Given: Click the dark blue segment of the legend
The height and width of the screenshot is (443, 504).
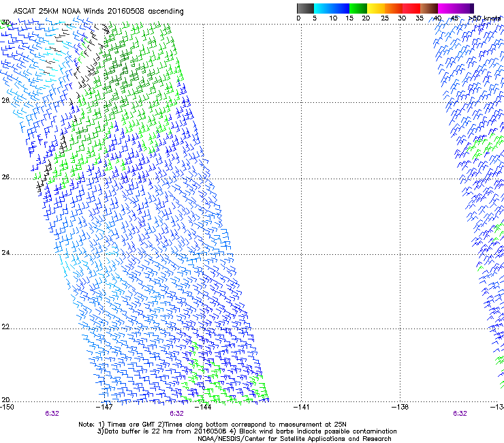Looking at the screenshot, I should 341,8.
